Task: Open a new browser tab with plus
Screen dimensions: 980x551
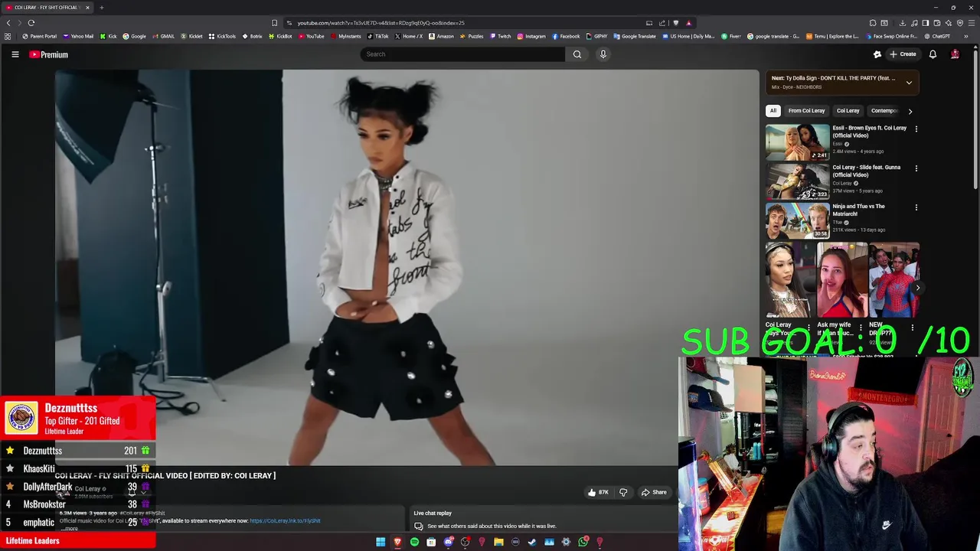Action: coord(101,8)
